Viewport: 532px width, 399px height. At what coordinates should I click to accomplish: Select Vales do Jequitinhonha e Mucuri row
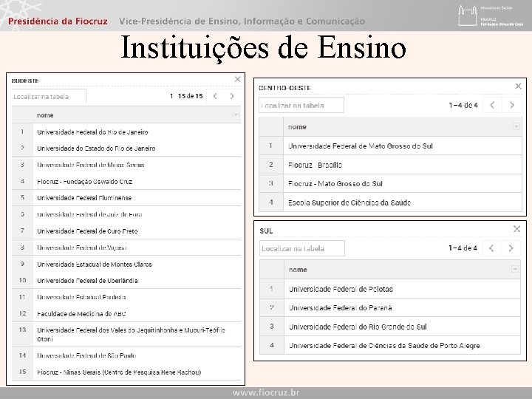[126, 335]
